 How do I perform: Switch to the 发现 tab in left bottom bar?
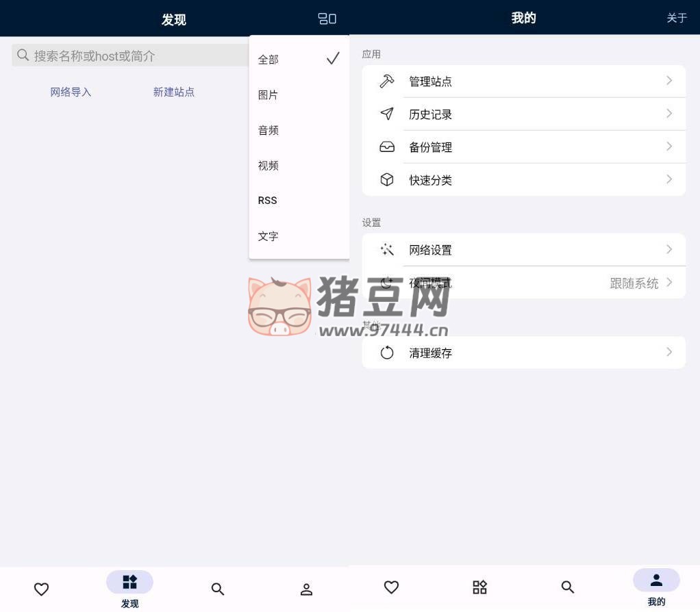(x=129, y=589)
